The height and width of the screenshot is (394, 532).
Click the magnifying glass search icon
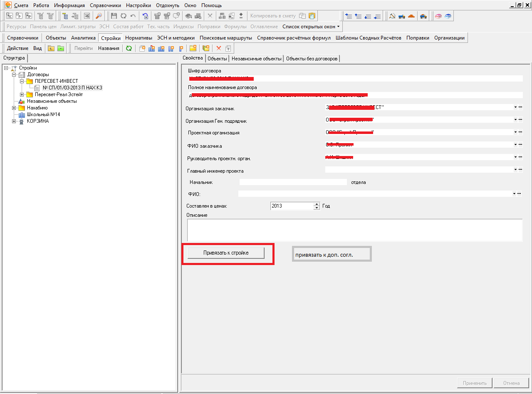(99, 16)
